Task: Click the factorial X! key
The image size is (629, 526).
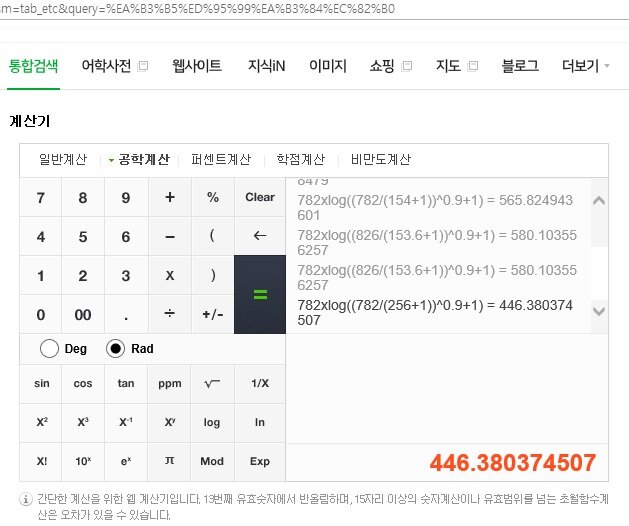Action: tap(42, 461)
